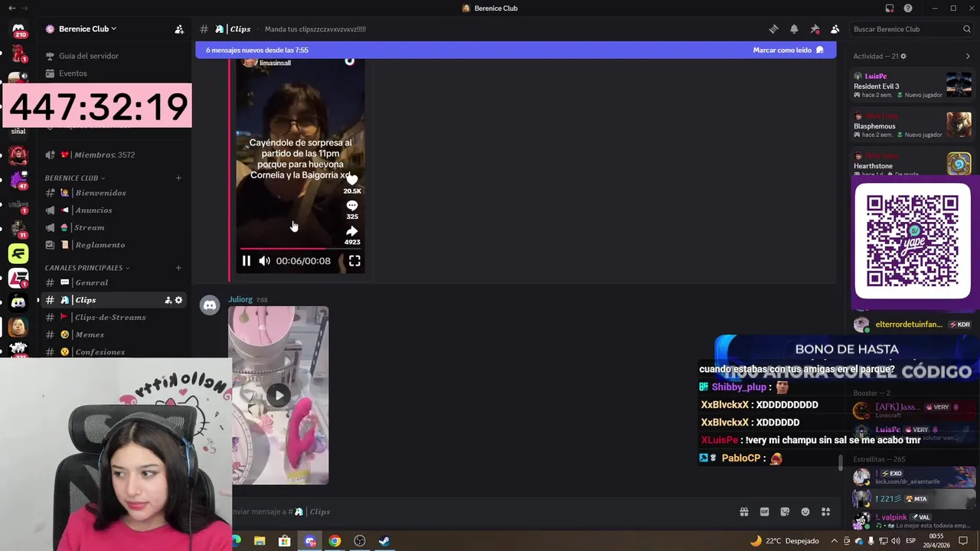
Task: Open the inbox icon in title bar
Action: (x=890, y=8)
